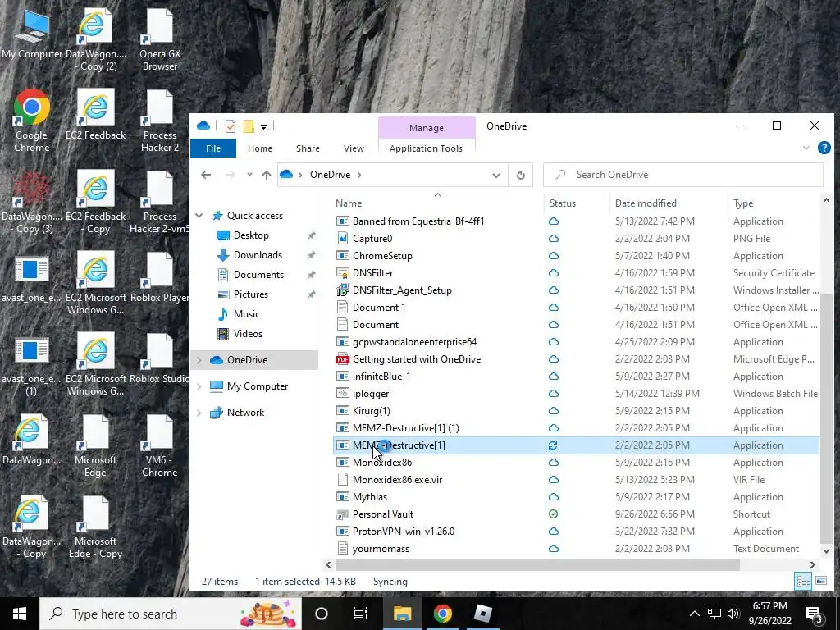Viewport: 840px width, 630px height.
Task: Expand My Computer in navigation pane
Action: (199, 386)
